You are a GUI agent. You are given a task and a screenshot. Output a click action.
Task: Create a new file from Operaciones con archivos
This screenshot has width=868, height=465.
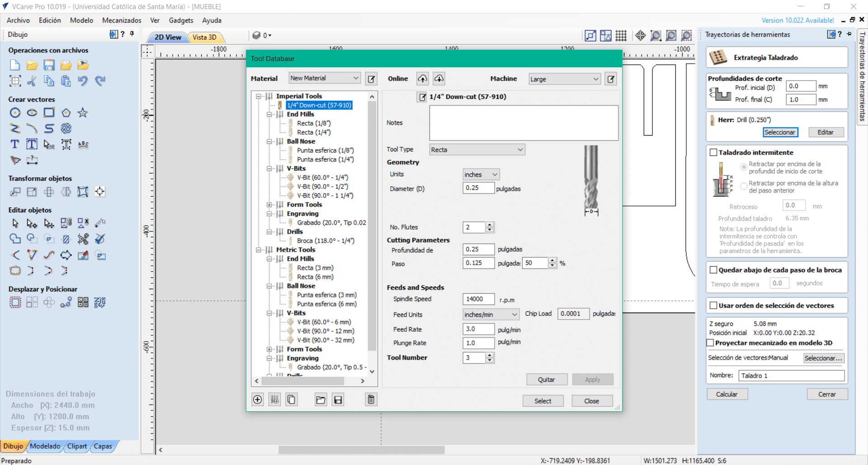(x=15, y=65)
